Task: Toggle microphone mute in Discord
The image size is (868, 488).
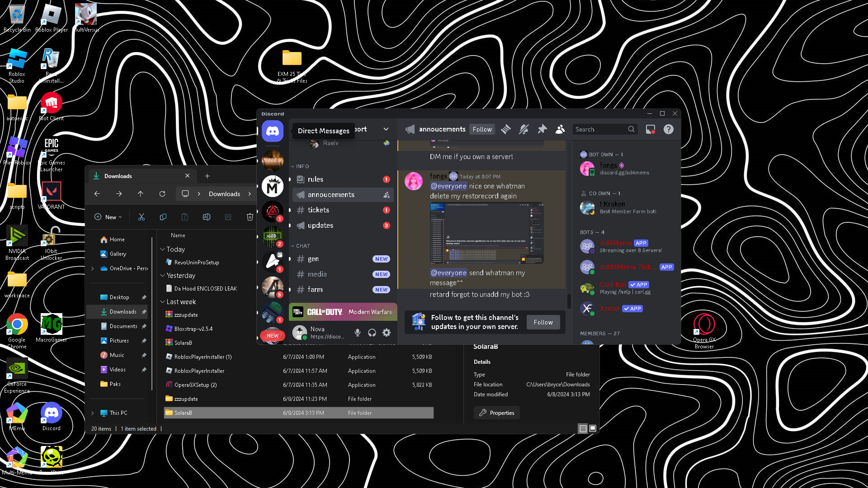Action: click(x=358, y=333)
